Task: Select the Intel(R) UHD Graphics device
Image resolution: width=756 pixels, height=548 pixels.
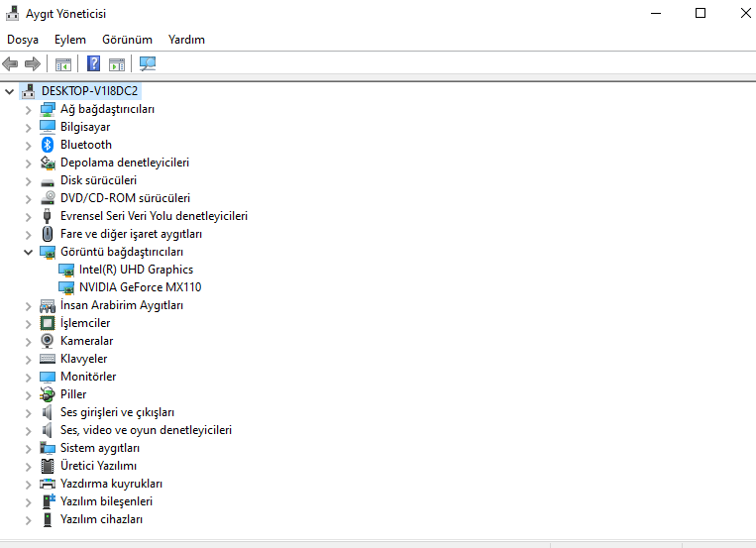Action: [136, 270]
